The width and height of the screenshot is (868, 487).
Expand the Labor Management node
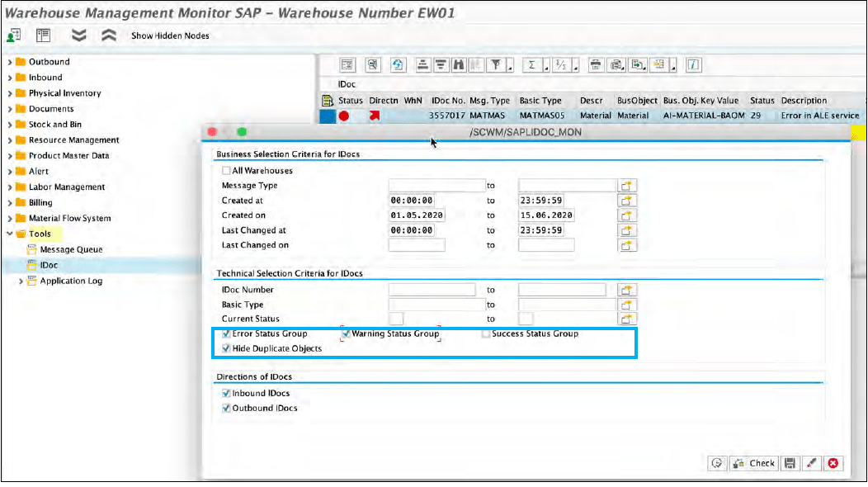[9, 187]
